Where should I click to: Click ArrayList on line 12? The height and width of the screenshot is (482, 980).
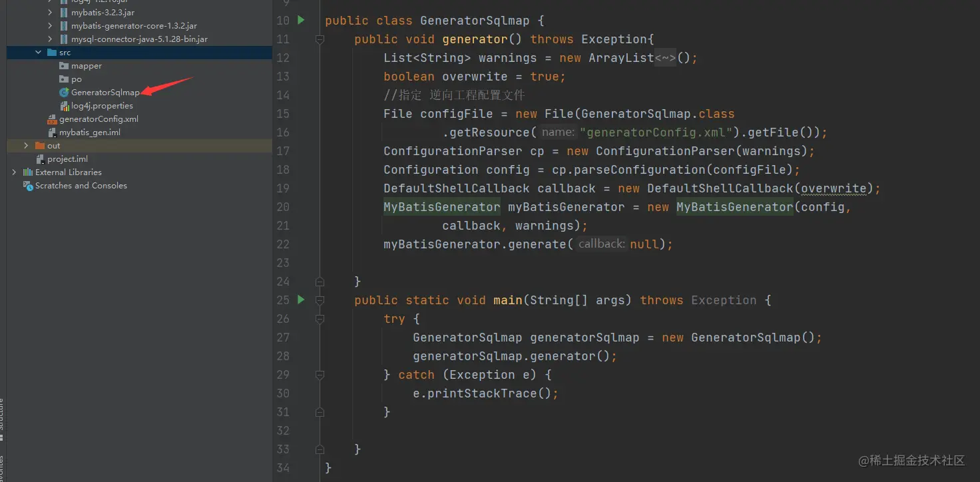coord(622,58)
